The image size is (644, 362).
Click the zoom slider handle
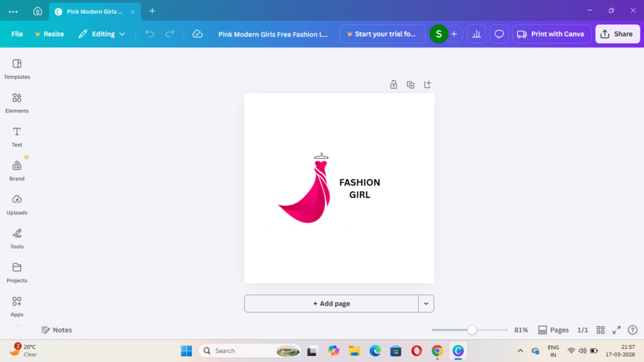[472, 330]
